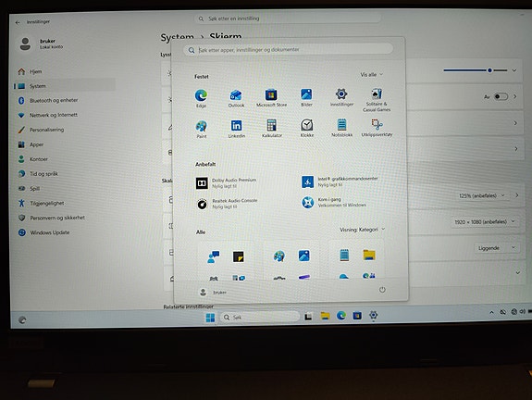The width and height of the screenshot is (532, 400).
Task: Toggle the Av switch in display settings
Action: [x=501, y=97]
